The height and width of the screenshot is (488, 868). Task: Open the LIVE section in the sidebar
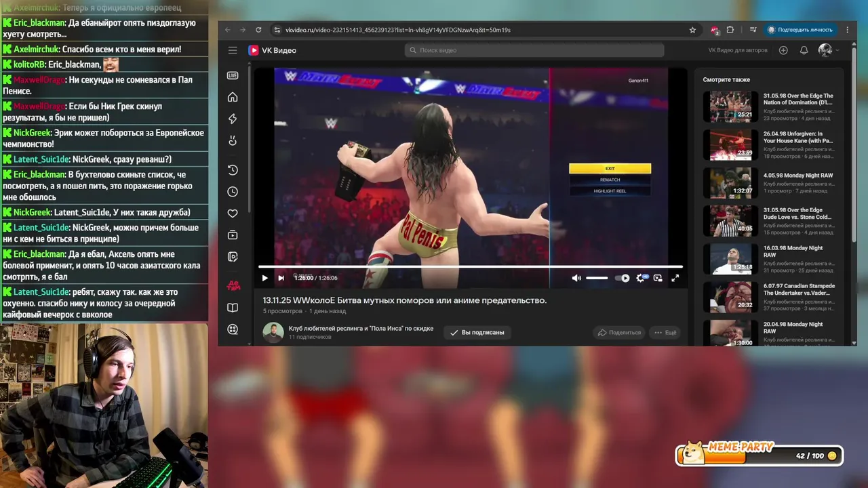pyautogui.click(x=233, y=75)
